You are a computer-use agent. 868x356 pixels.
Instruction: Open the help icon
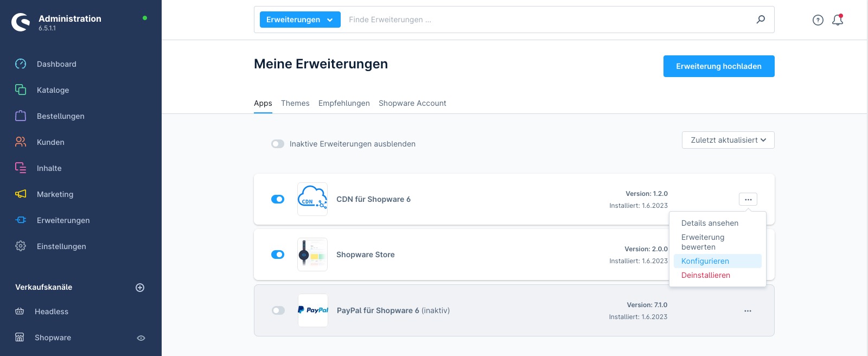pyautogui.click(x=818, y=20)
